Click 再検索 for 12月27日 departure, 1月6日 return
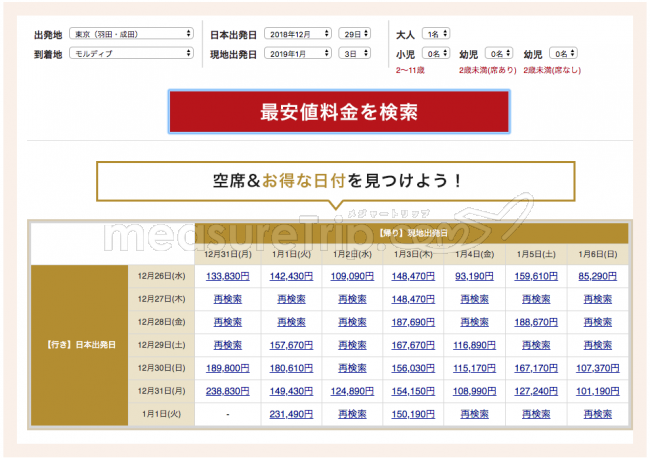The image size is (650, 458). (597, 299)
